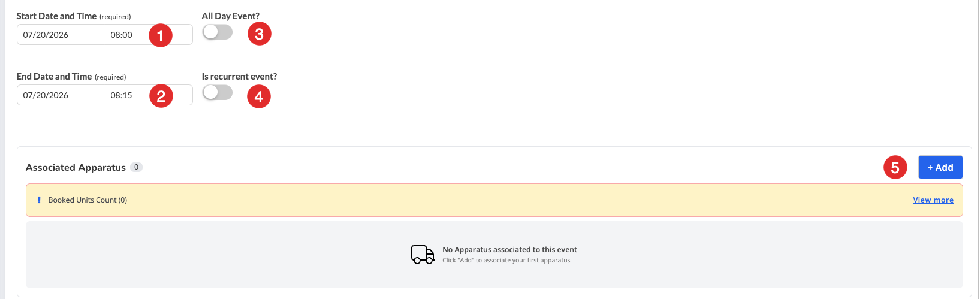Click the No Apparatus associated message
980x299 pixels.
point(509,250)
